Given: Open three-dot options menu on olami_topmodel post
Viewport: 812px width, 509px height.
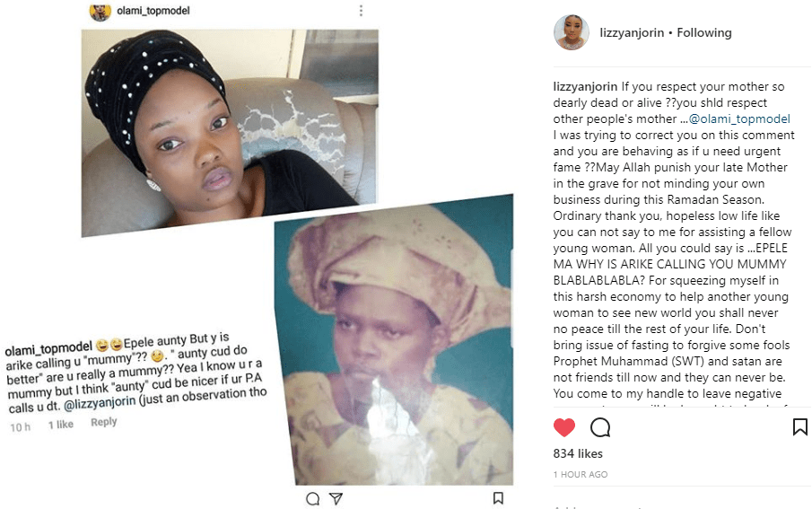Looking at the screenshot, I should tap(361, 11).
